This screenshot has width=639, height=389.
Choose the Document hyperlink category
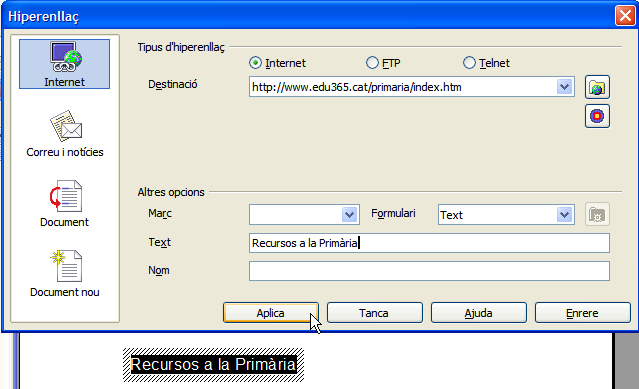point(64,204)
